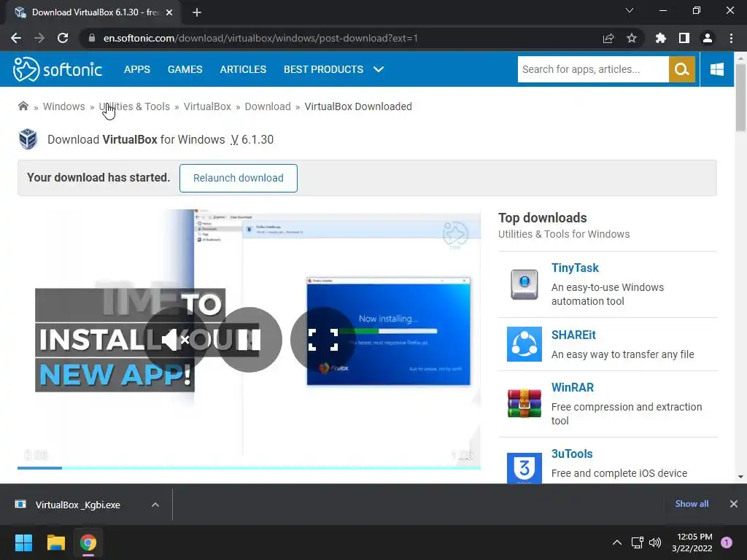Open WinRAR title link
This screenshot has width=747, height=560.
coord(573,387)
